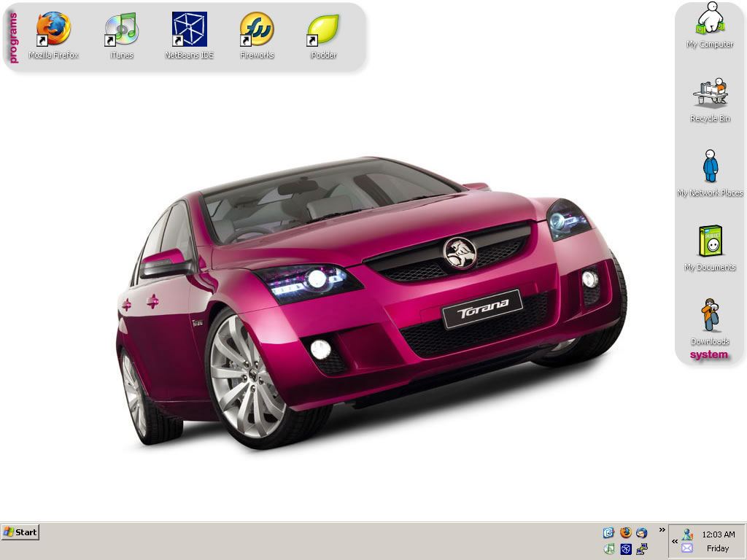Expand the quick launch overflow chevron
Screen dimensions: 747x560
[662, 529]
